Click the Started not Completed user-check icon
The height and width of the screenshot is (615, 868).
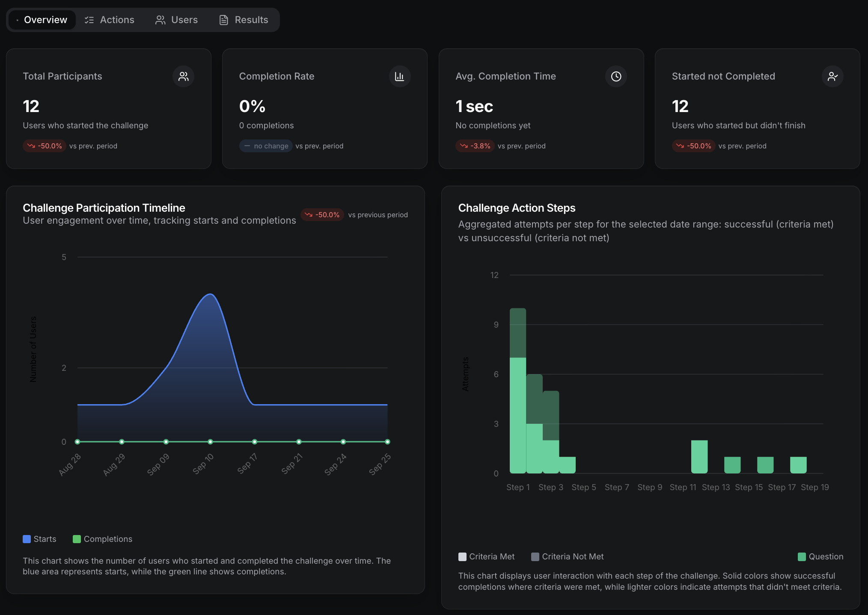(832, 77)
